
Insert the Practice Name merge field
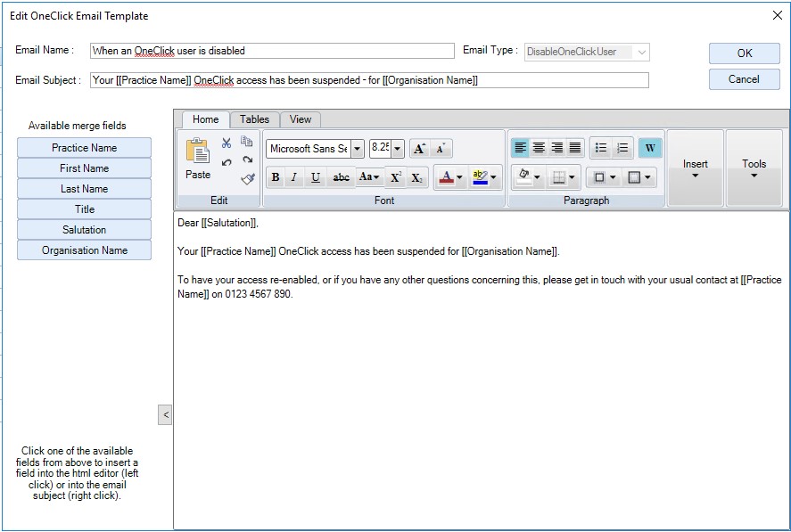(84, 148)
